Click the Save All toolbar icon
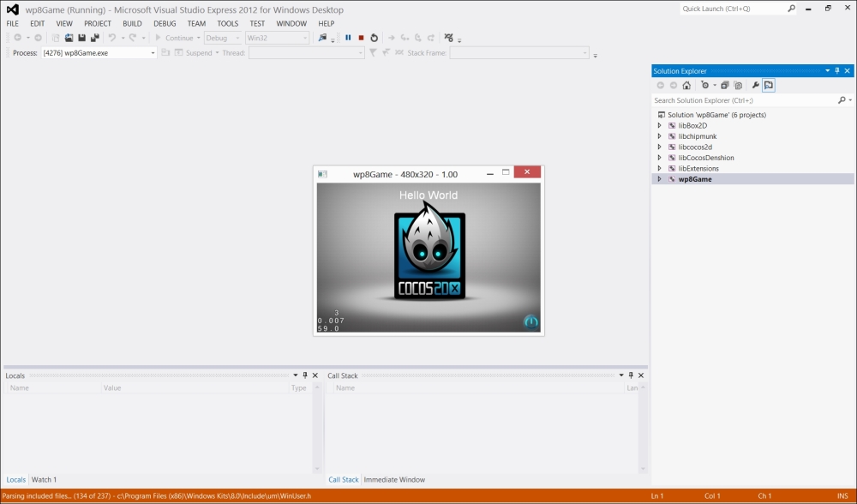Screen dimensions: 857x504 pos(94,38)
